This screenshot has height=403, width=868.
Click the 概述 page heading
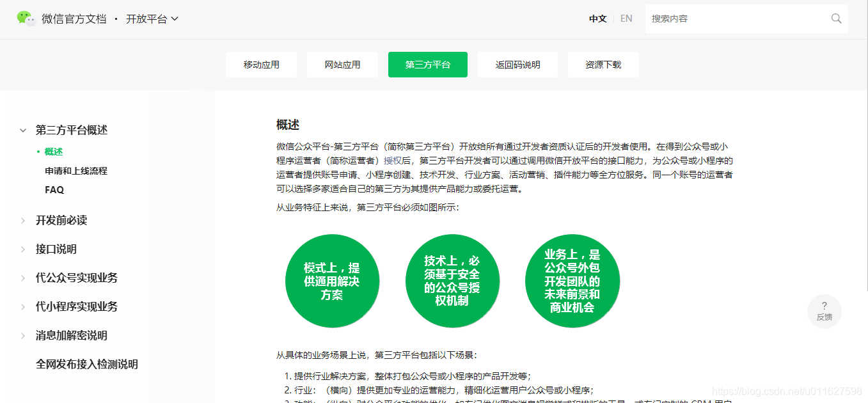[x=288, y=125]
